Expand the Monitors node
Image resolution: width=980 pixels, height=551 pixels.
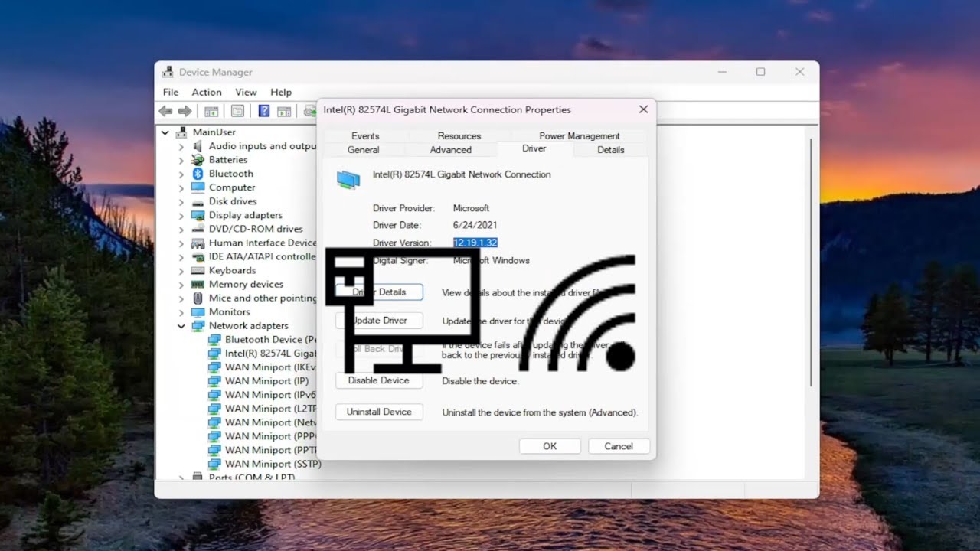(181, 311)
